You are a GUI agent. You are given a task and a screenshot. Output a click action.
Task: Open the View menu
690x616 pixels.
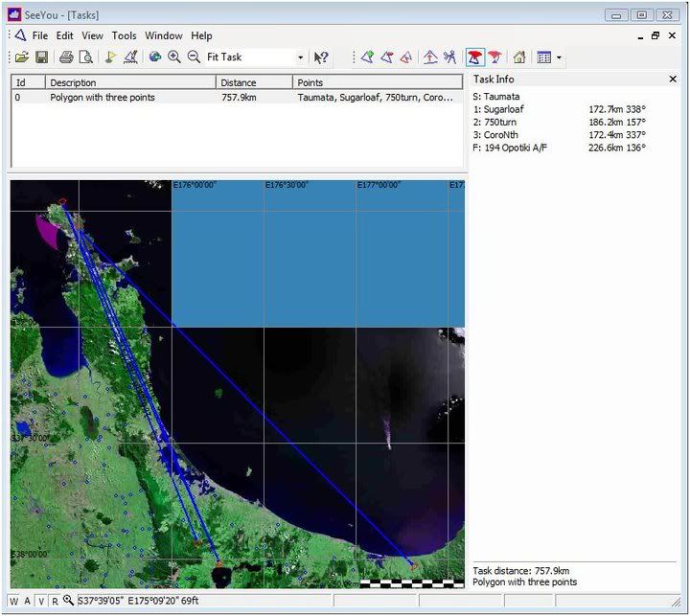click(x=92, y=35)
